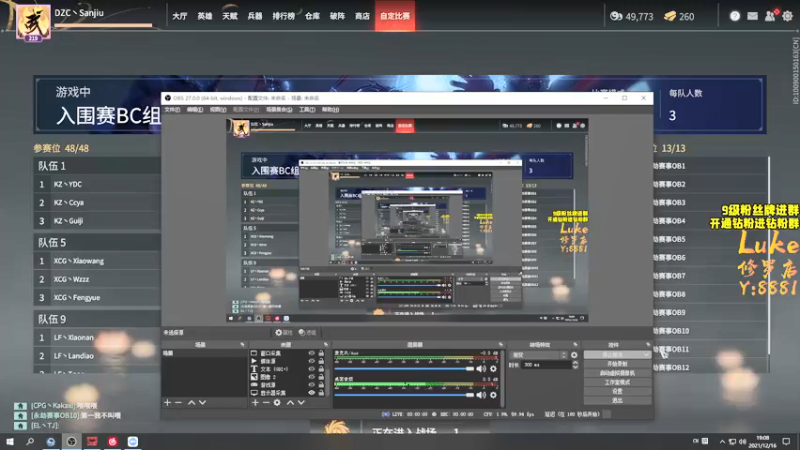The width and height of the screenshot is (800, 450).
Task: Click the transition duration 300 ms field
Action: point(546,365)
